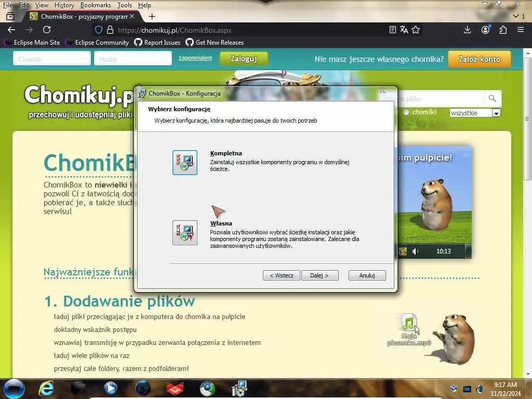Click the page vertical scrollbar

[527, 119]
